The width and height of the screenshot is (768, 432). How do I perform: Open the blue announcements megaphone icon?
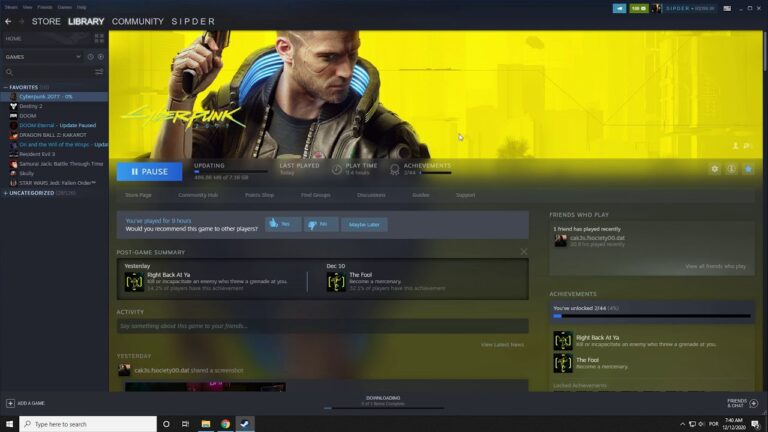point(619,8)
